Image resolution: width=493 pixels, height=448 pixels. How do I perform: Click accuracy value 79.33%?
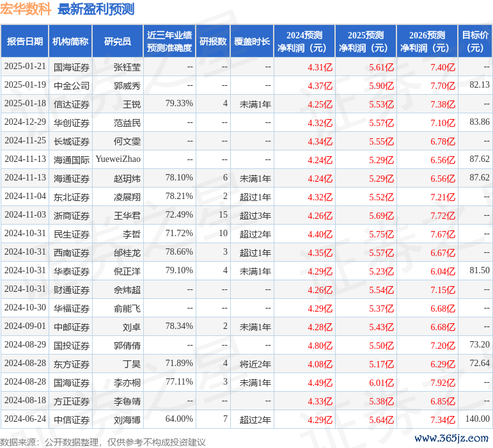point(179,103)
